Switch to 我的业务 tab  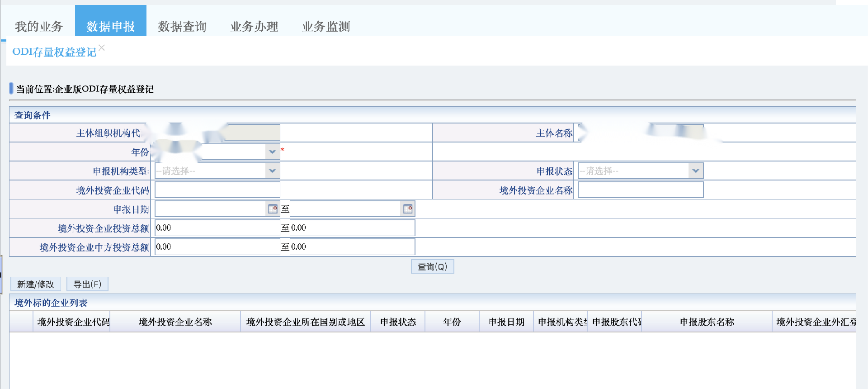click(x=39, y=26)
